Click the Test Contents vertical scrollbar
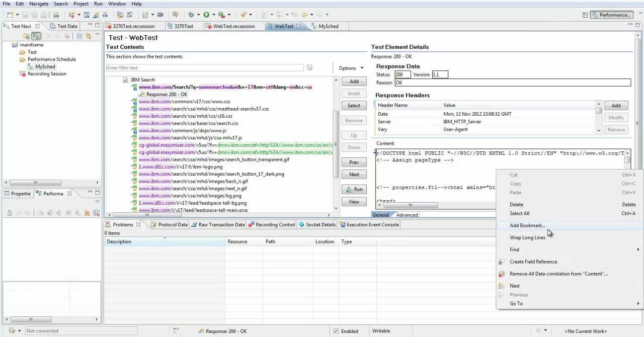 (337, 142)
